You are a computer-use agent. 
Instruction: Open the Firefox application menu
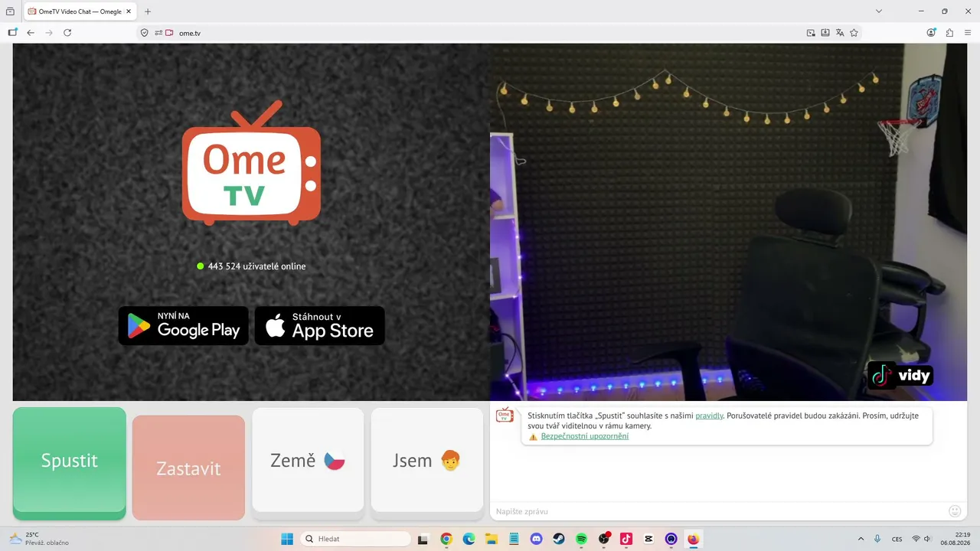click(x=968, y=33)
